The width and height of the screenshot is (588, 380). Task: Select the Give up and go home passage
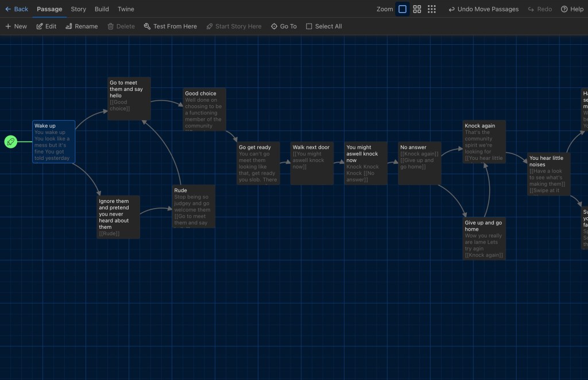tap(484, 239)
